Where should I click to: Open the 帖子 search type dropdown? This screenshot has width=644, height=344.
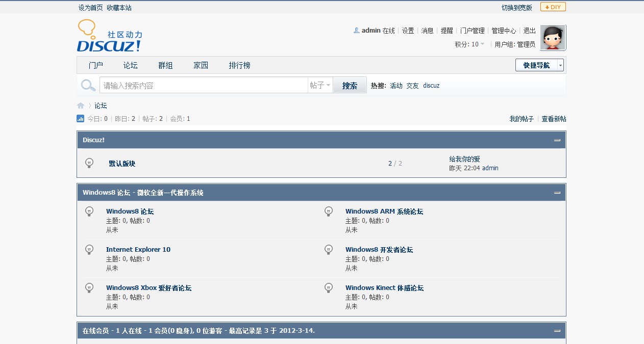coord(320,85)
